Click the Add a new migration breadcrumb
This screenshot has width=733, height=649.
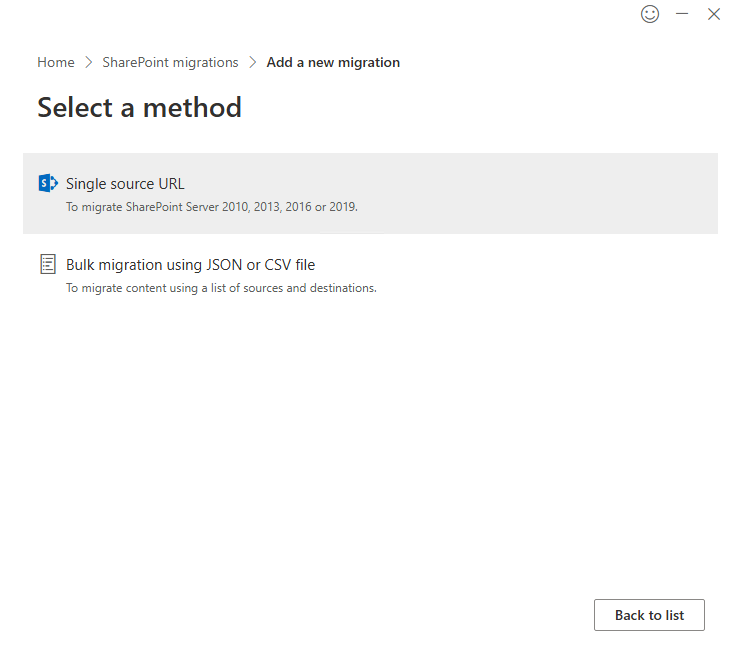333,62
